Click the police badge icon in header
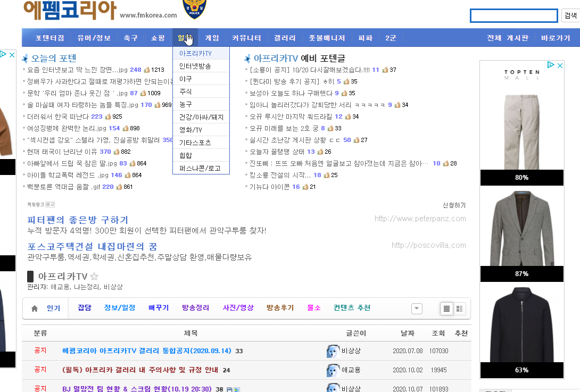Viewport: 580px width, 392px height. tap(195, 9)
